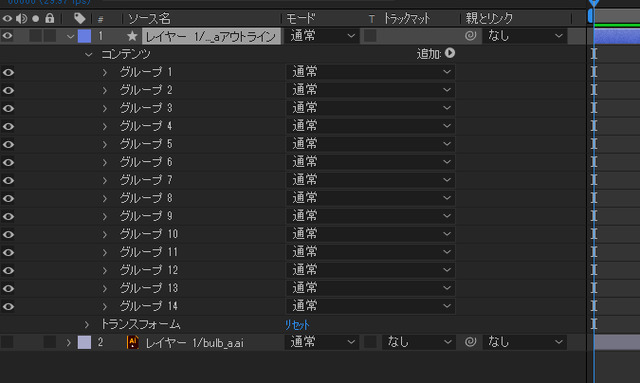Click the audio speaker column header icon
640x383 pixels.
click(x=22, y=18)
